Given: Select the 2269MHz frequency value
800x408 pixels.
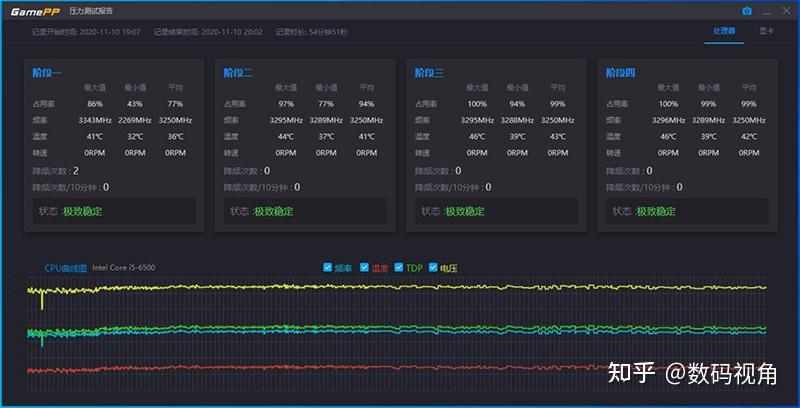Looking at the screenshot, I should [x=135, y=120].
